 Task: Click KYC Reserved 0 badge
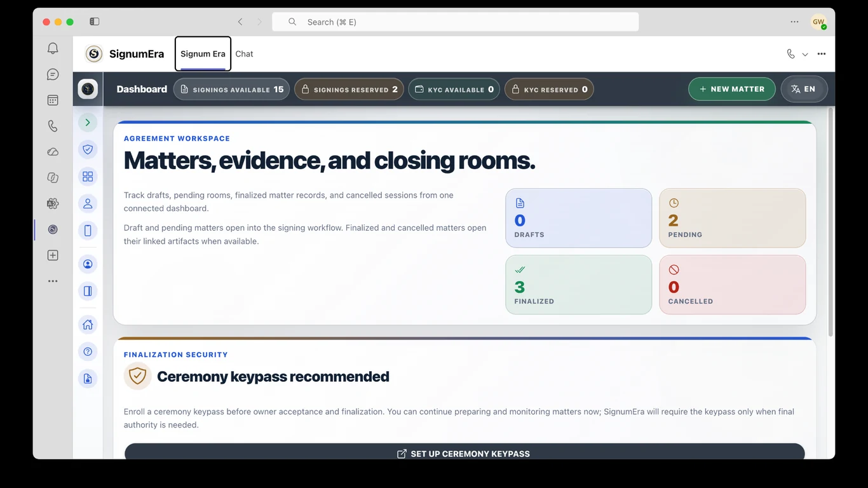click(x=549, y=89)
